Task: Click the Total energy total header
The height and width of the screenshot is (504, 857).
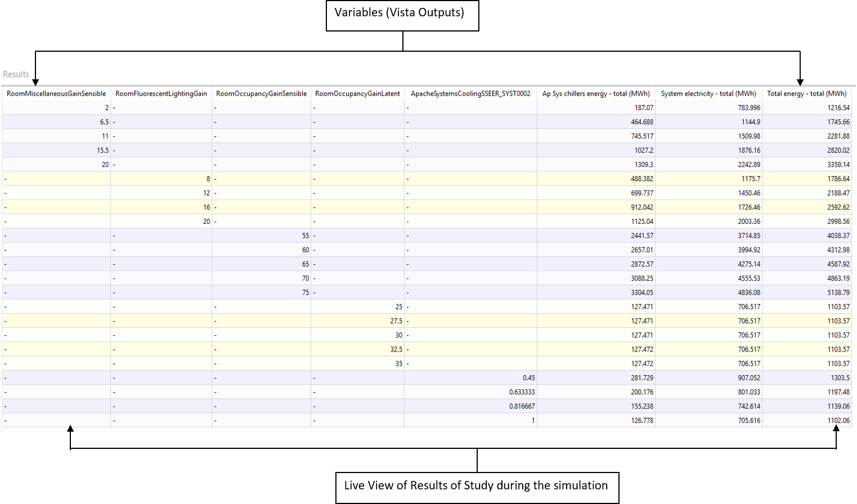Action: click(x=806, y=93)
